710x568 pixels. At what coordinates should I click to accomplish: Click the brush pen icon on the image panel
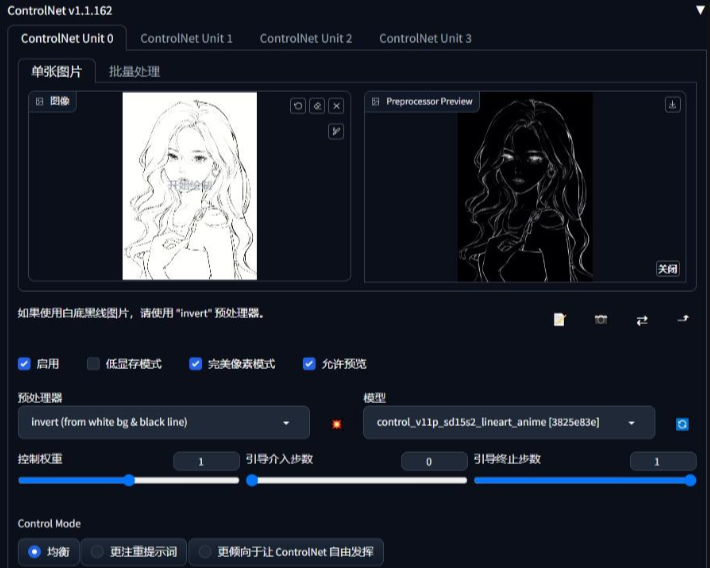coord(336,131)
